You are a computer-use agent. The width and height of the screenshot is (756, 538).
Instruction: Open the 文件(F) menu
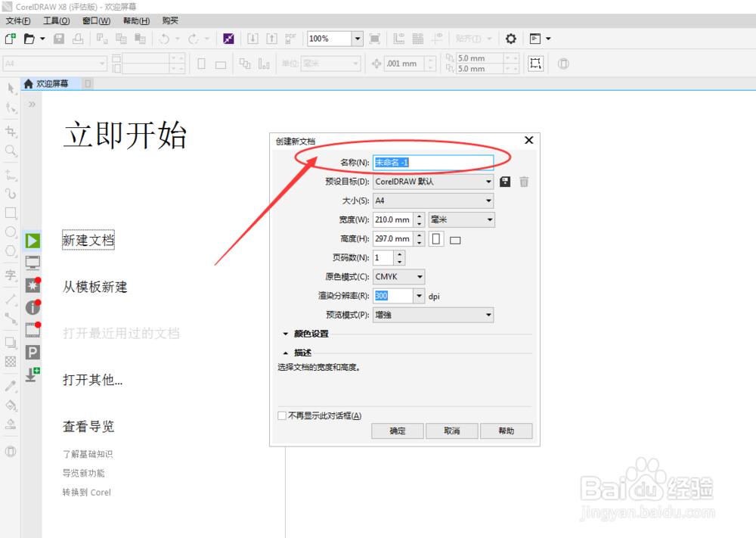(x=18, y=20)
